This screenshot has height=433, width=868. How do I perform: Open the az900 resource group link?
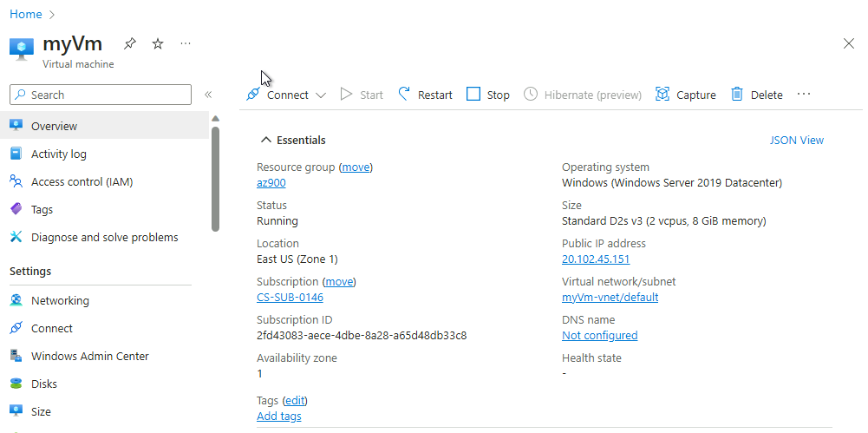271,182
